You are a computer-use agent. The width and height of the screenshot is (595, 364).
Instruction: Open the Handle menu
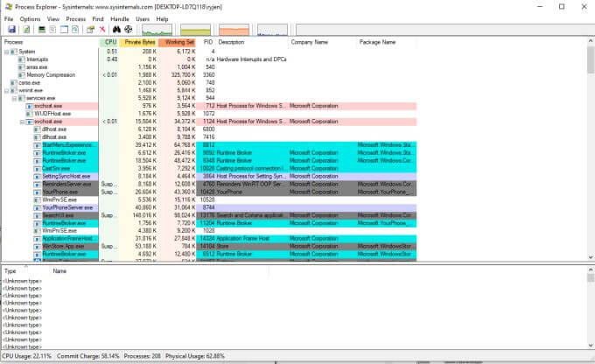pyautogui.click(x=120, y=19)
